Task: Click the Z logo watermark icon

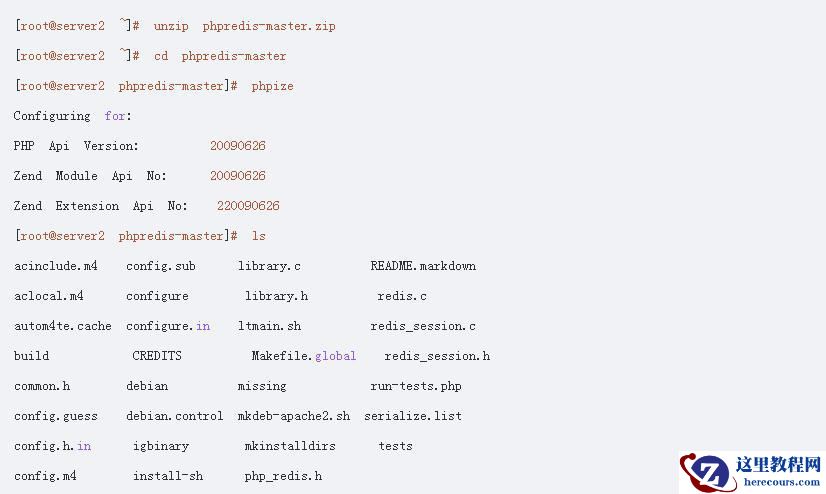Action: click(x=712, y=472)
